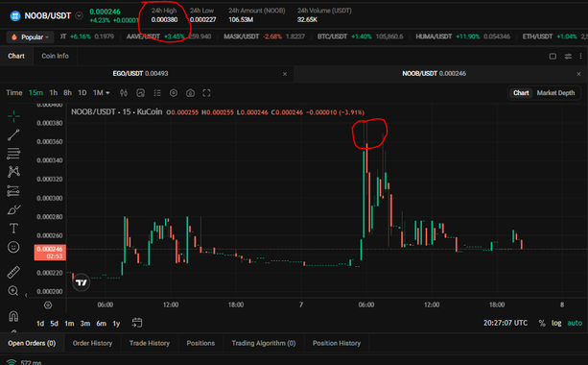Select the brush drawing tool

click(13, 209)
